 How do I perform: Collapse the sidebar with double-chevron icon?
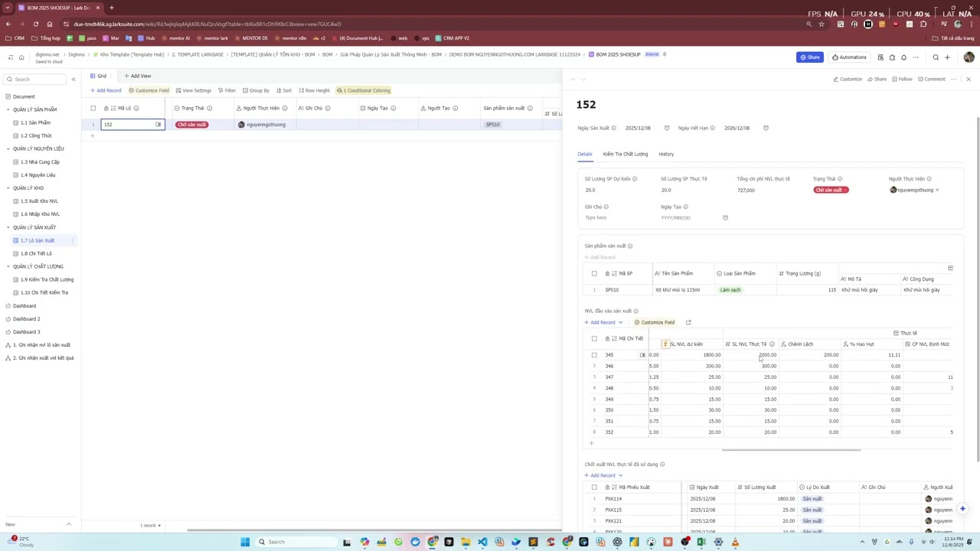pos(73,80)
